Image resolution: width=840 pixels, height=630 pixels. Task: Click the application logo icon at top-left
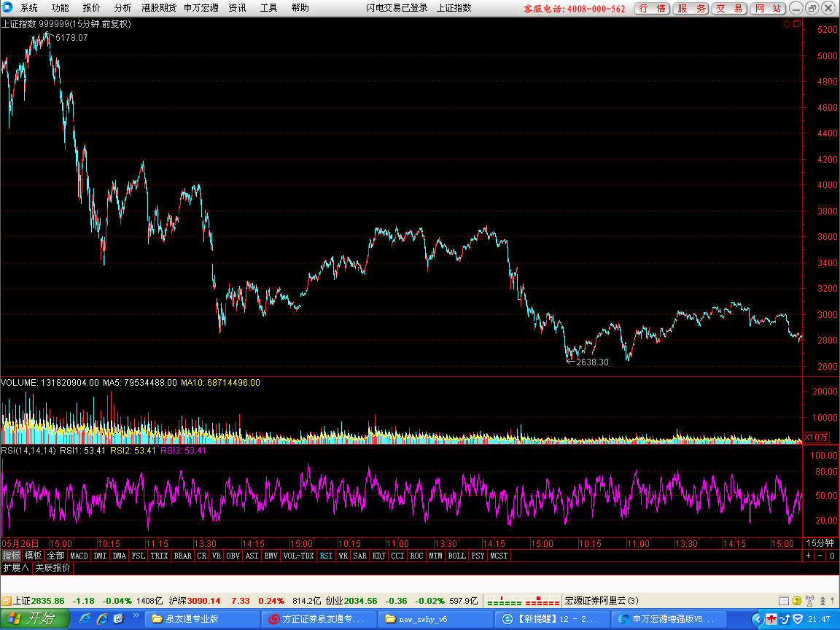click(7, 7)
